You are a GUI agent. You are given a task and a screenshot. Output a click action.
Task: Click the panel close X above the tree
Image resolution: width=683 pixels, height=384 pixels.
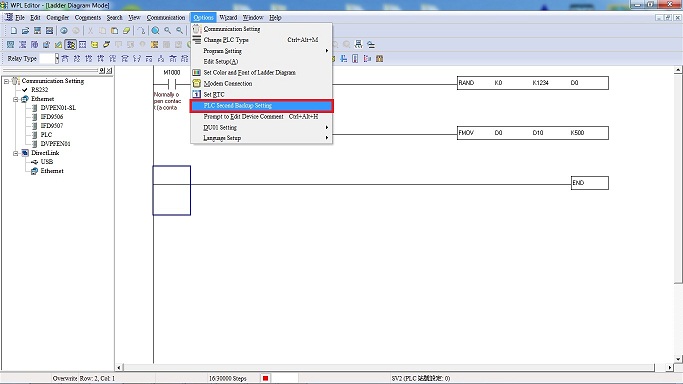(x=109, y=71)
